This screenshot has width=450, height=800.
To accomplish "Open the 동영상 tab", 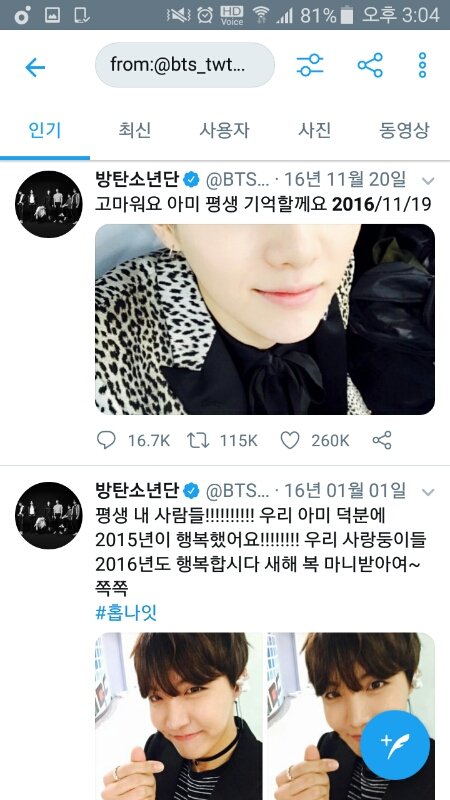I will 404,130.
